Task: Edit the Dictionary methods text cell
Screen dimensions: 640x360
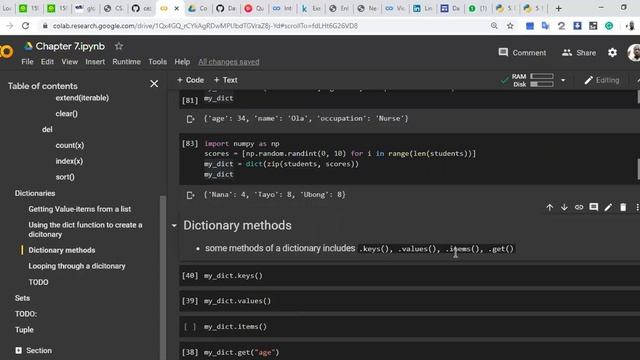Action: click(608, 207)
